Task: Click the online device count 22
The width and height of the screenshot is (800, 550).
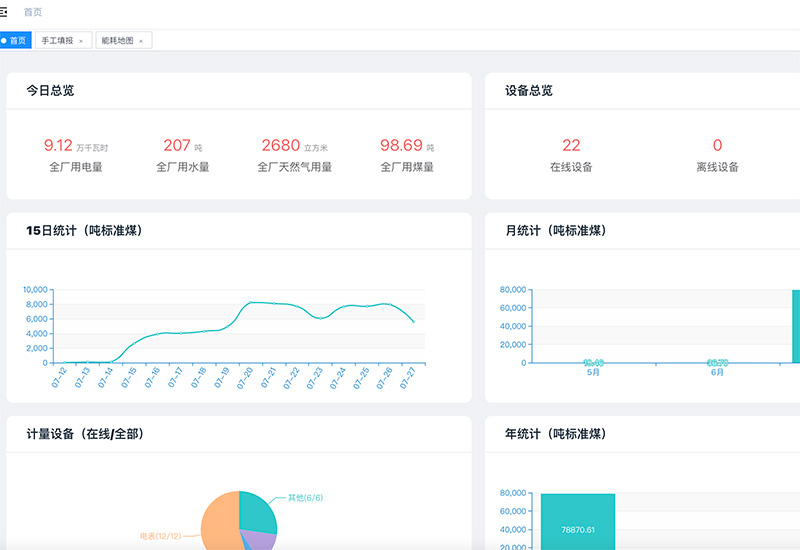Action: click(x=571, y=145)
